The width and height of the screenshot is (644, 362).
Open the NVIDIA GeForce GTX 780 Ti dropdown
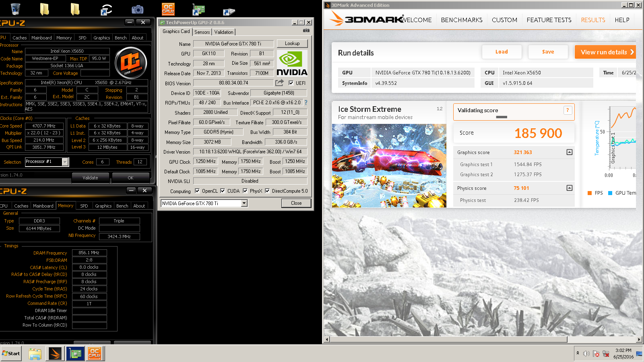(x=244, y=204)
